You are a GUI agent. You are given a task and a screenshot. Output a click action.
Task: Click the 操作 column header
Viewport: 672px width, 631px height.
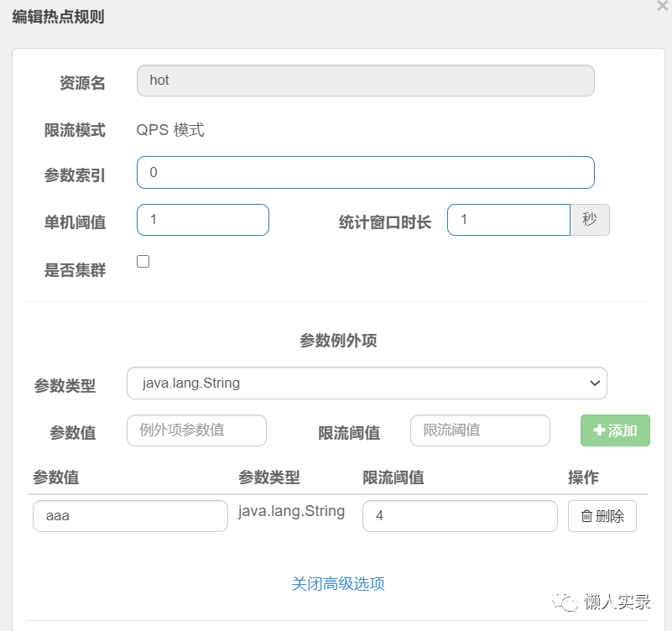pyautogui.click(x=583, y=477)
